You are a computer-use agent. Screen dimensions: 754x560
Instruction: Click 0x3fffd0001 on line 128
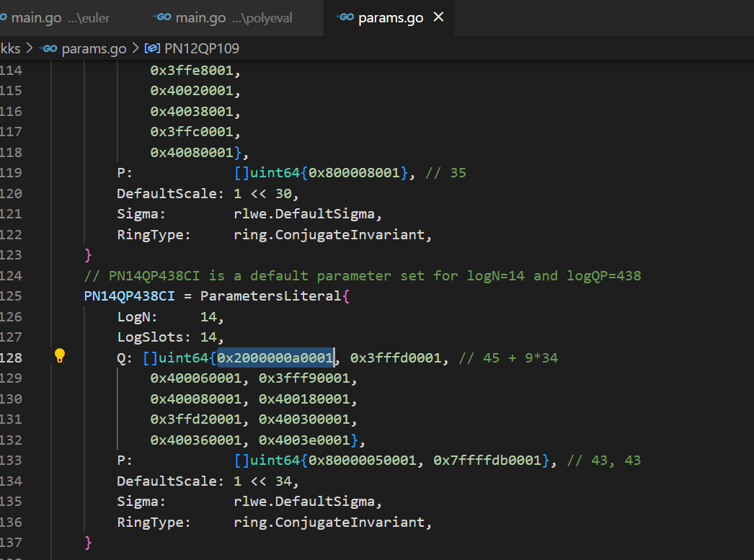coord(395,358)
